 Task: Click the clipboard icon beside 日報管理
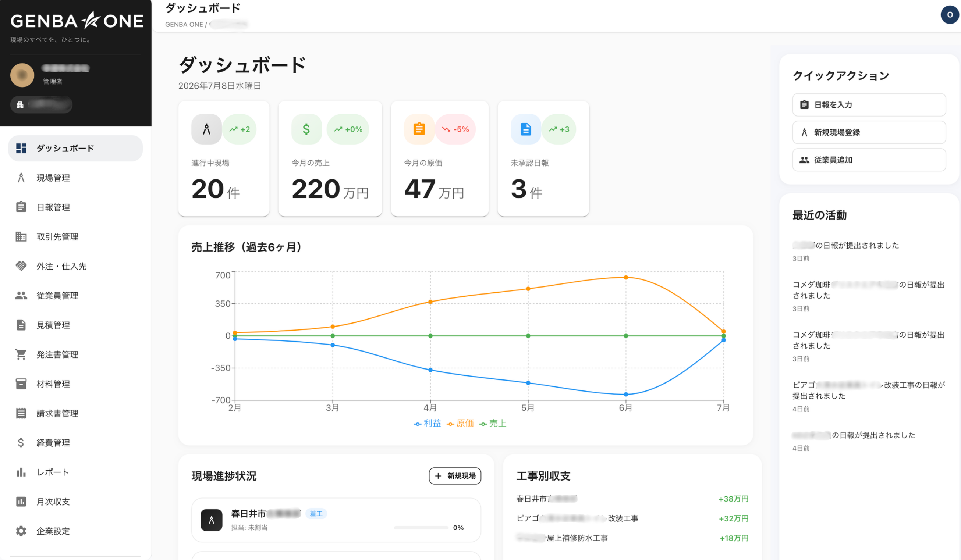(x=21, y=207)
